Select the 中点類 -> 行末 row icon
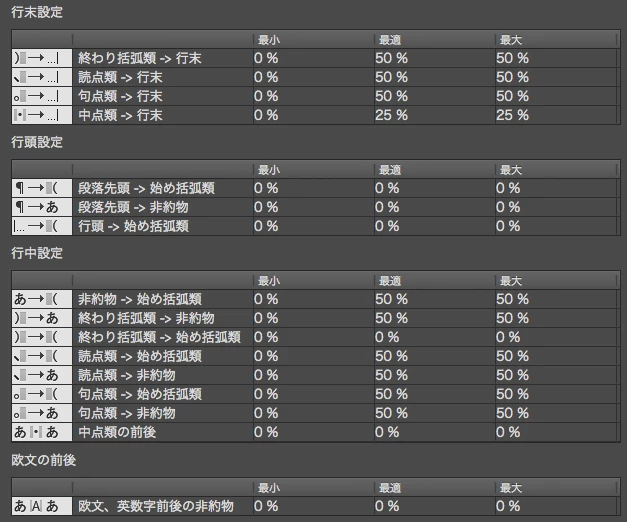The image size is (627, 522). click(42, 115)
